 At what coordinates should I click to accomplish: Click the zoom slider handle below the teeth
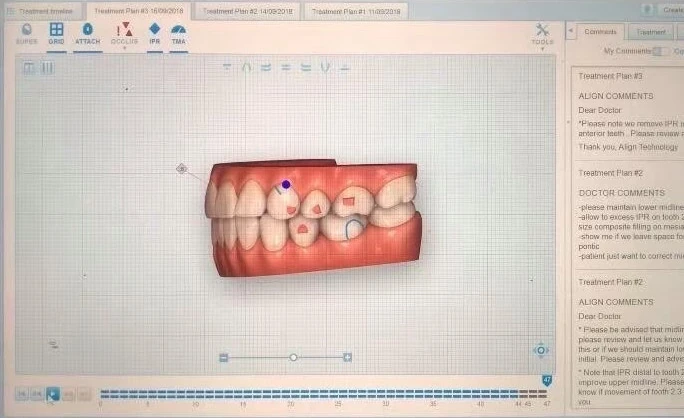pyautogui.click(x=293, y=357)
